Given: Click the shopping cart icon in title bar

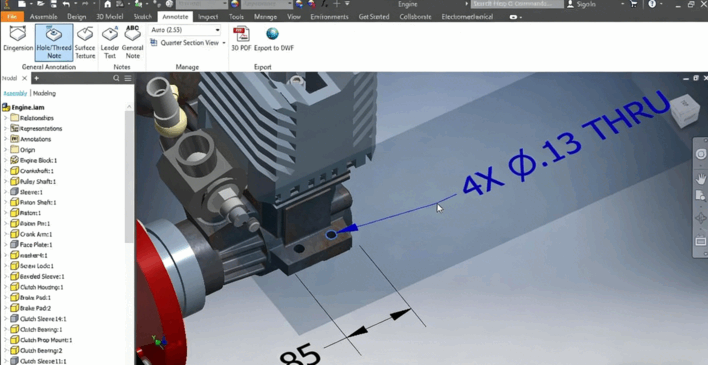Looking at the screenshot, I should [633, 4].
